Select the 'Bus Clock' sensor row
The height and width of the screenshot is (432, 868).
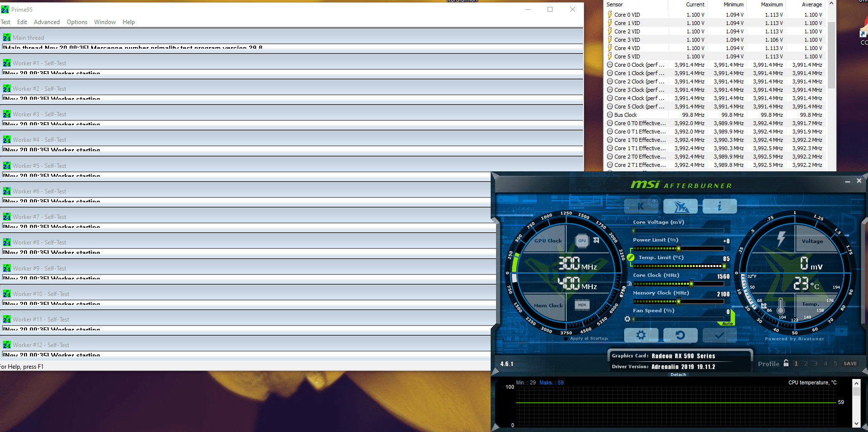[x=715, y=115]
